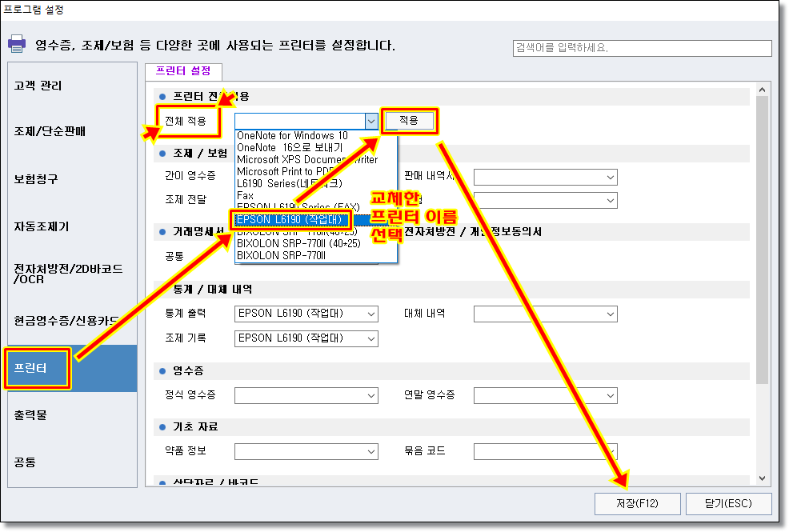
Task: Click the 닫기(ESC) button
Action: pyautogui.click(x=727, y=504)
